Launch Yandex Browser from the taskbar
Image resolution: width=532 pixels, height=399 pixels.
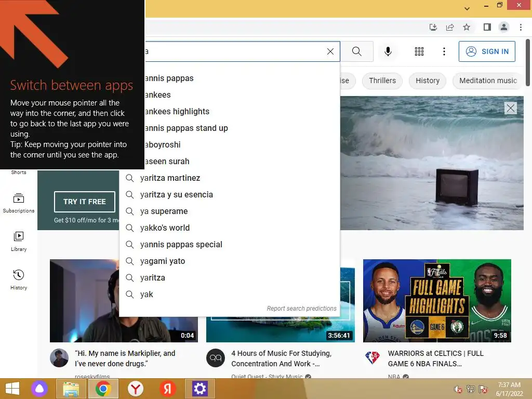click(x=136, y=389)
